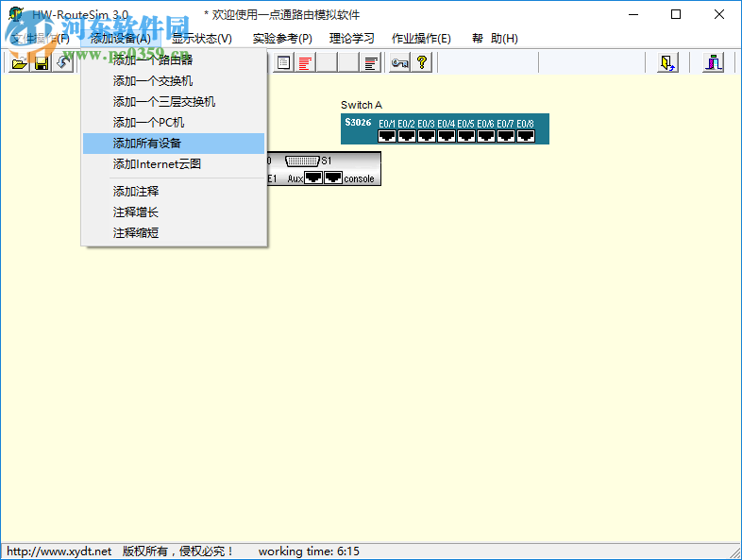Click the save floppy disk icon
742x560 pixels.
(42, 62)
